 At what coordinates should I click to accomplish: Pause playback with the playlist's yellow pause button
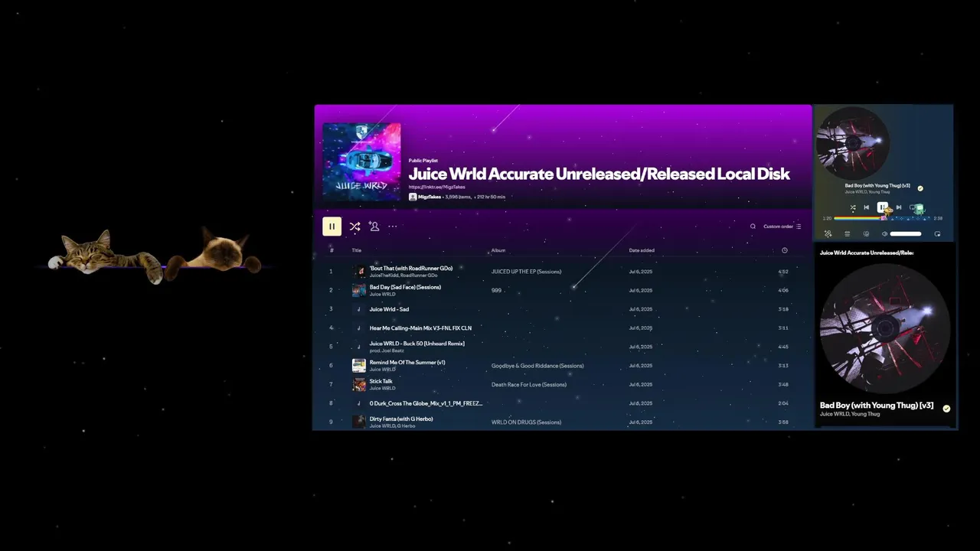click(332, 226)
